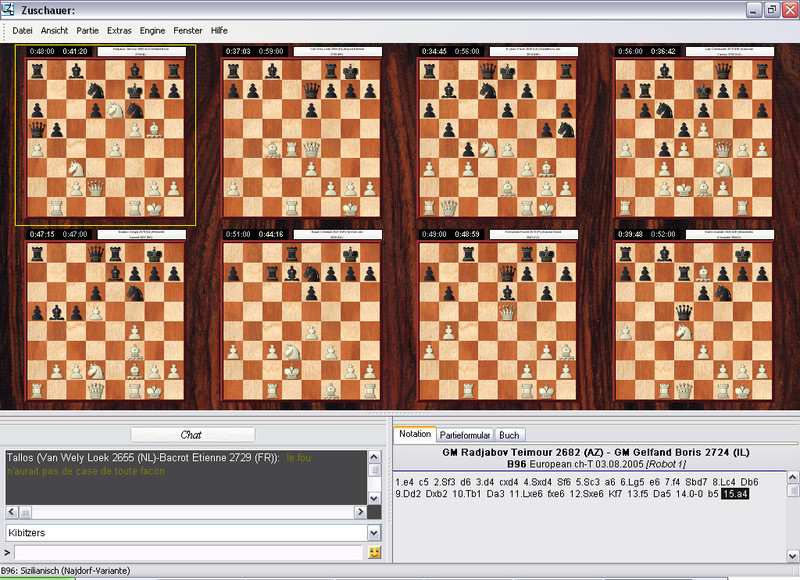The width and height of the screenshot is (800, 580).
Task: Open the Hilfe menu
Action: click(219, 31)
